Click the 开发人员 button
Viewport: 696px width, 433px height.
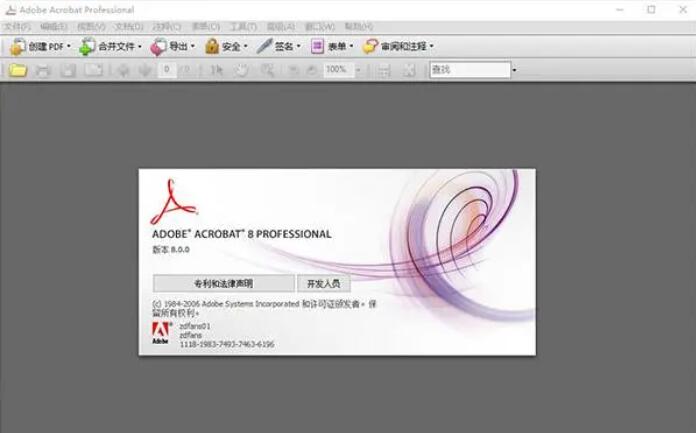click(324, 283)
